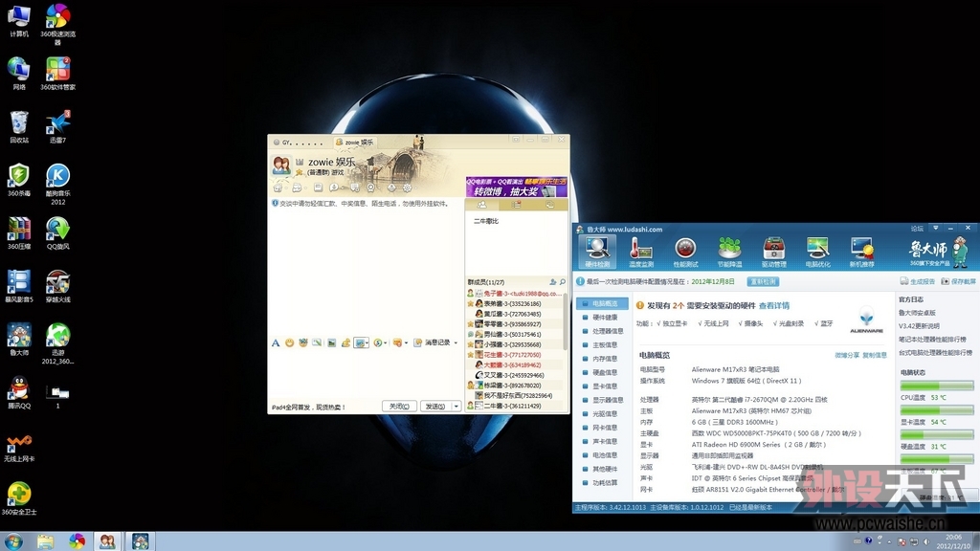Open 节能降温 clover icon

pyautogui.click(x=729, y=252)
